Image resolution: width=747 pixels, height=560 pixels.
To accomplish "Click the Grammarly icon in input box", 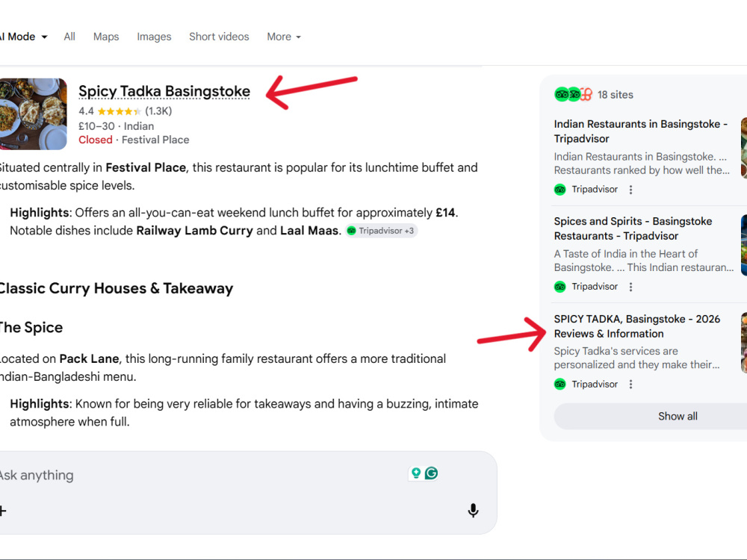I will pos(431,473).
